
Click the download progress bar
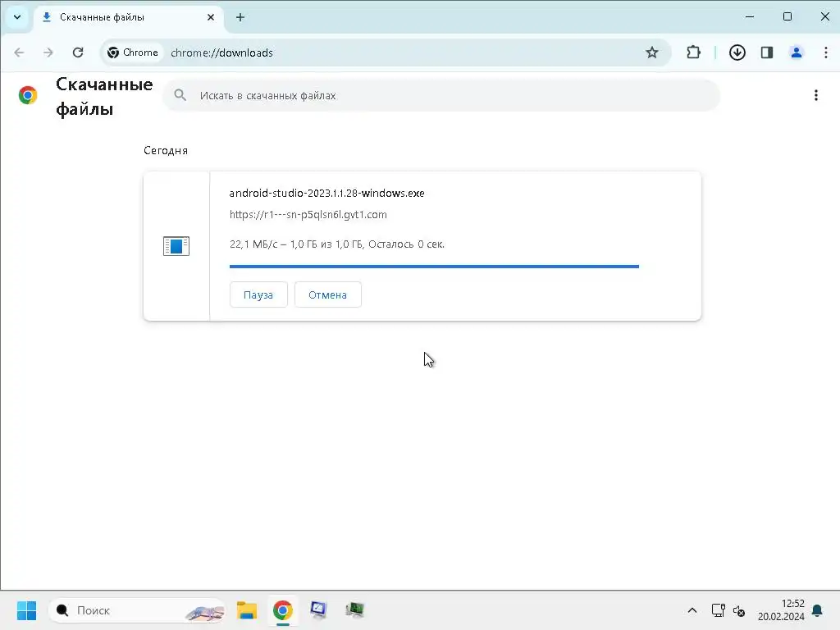click(434, 267)
